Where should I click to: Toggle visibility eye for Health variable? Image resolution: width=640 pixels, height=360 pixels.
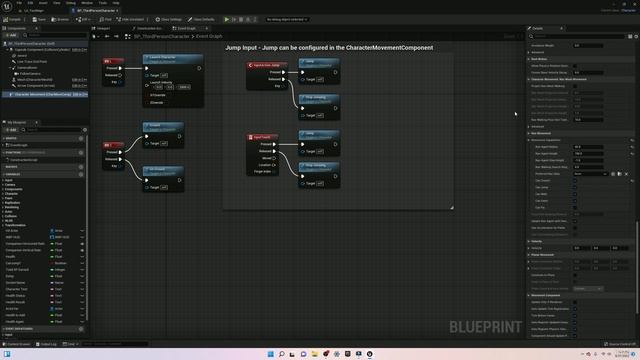[82, 257]
